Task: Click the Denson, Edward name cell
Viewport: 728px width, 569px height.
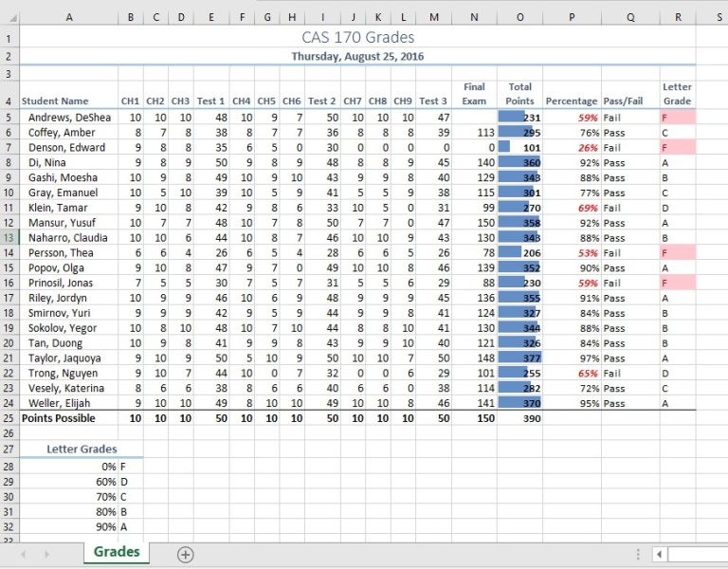Action: 68,148
